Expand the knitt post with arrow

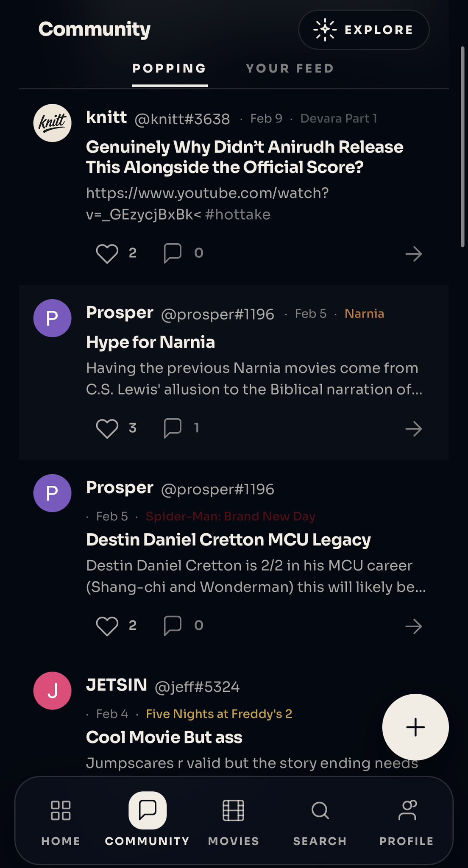pyautogui.click(x=413, y=254)
